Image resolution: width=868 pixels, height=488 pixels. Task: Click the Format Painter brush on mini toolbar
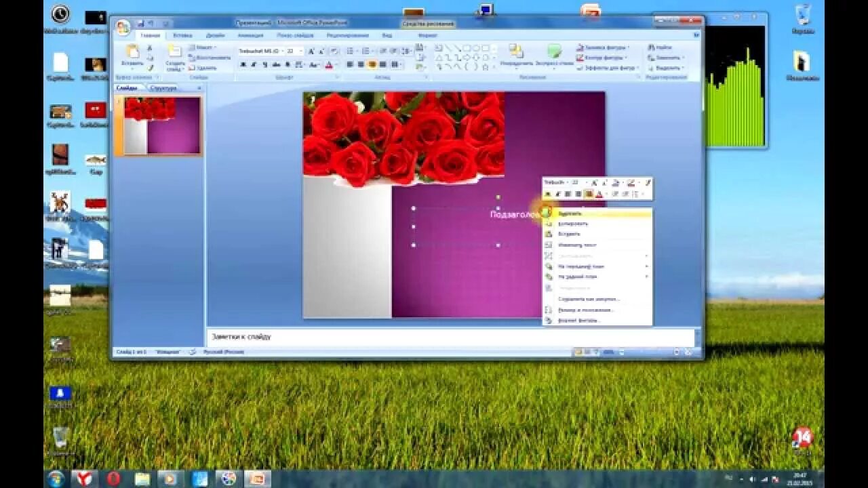648,182
